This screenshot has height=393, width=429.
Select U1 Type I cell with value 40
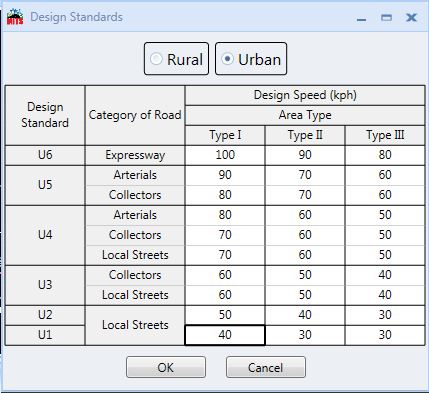[225, 335]
